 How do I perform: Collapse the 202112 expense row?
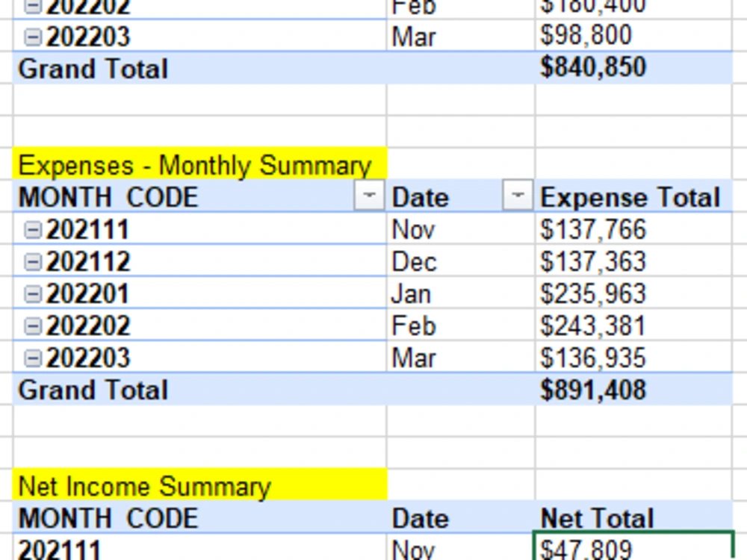click(32, 262)
